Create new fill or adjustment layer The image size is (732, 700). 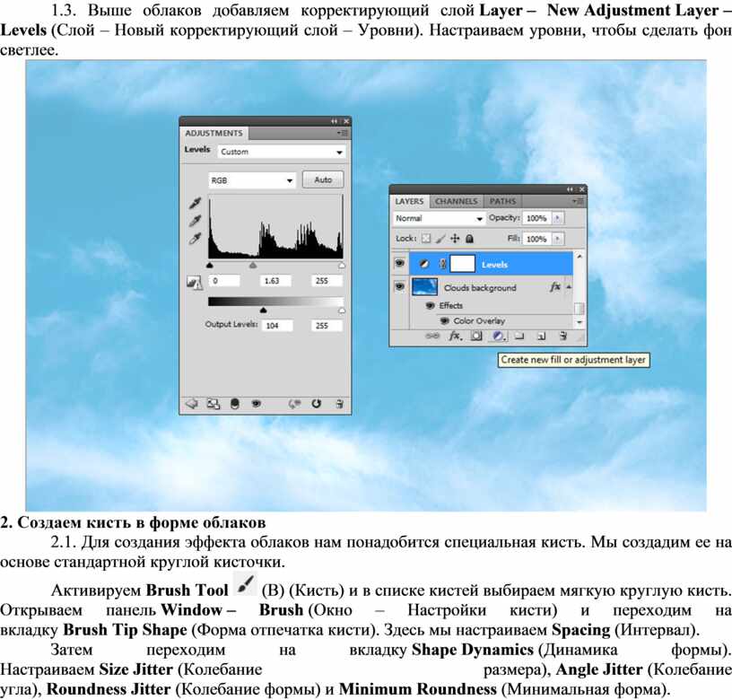pos(498,336)
